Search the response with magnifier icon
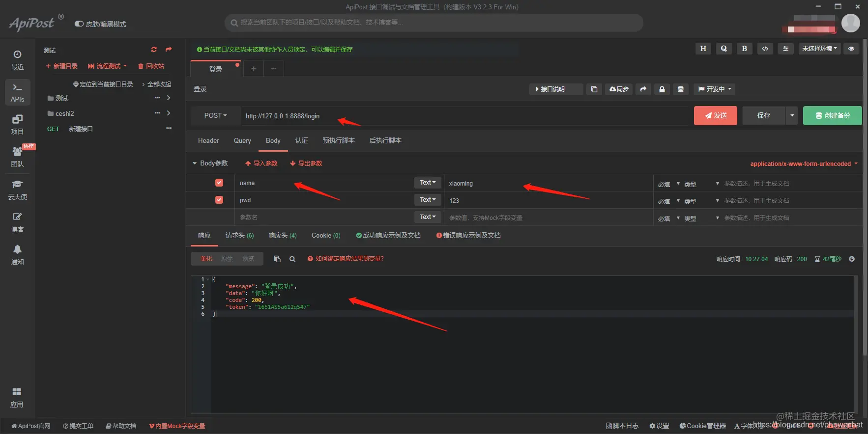Image resolution: width=868 pixels, height=434 pixels. 292,259
